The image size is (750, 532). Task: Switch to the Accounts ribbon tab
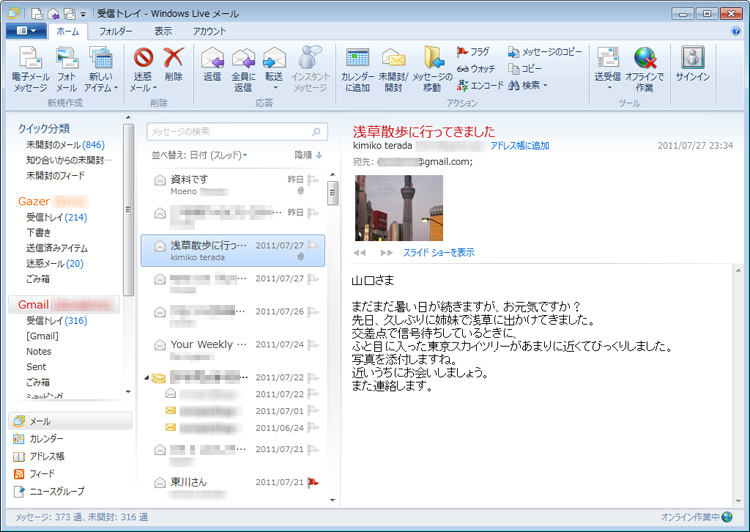tap(209, 31)
